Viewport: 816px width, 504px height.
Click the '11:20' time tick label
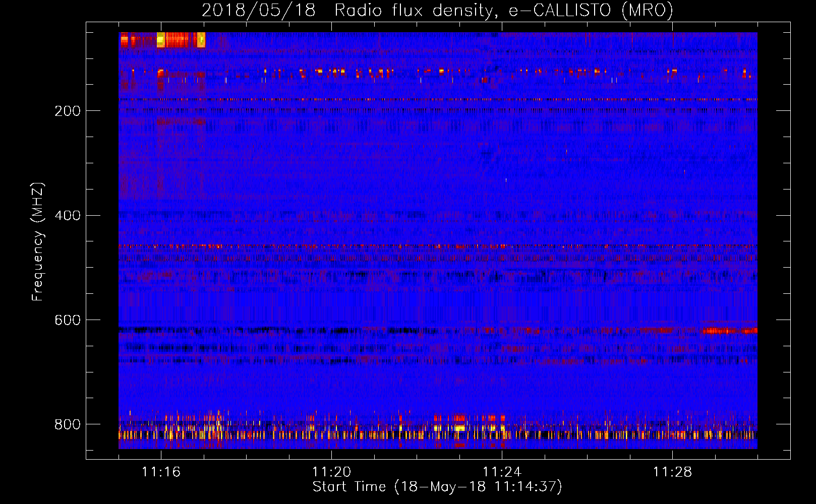click(x=331, y=472)
